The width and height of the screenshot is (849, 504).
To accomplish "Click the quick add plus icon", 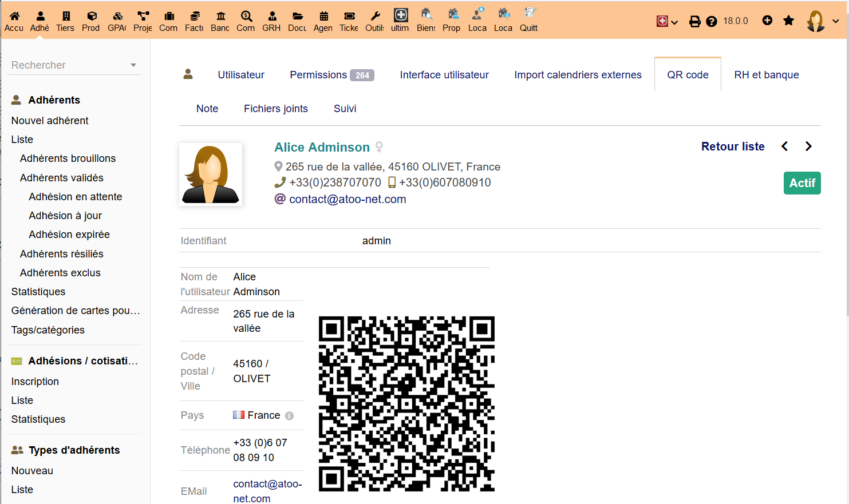I will (x=767, y=21).
